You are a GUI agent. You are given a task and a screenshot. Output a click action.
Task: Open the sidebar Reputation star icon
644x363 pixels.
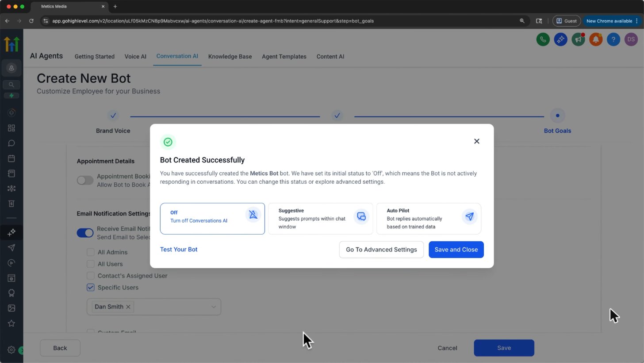coord(11,324)
